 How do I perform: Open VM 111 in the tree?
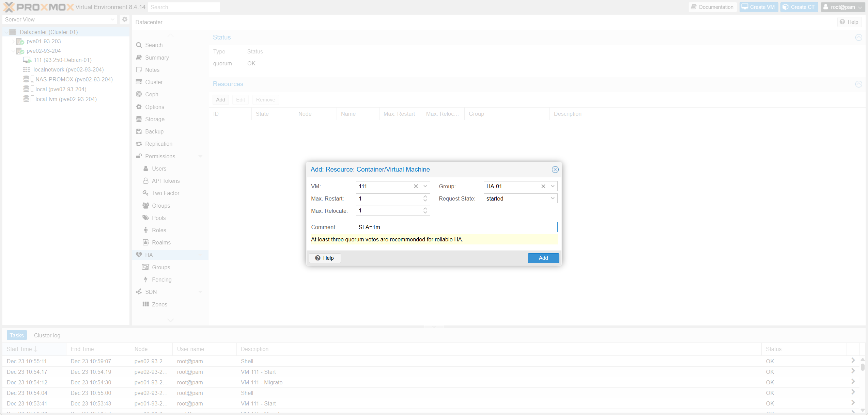click(62, 60)
